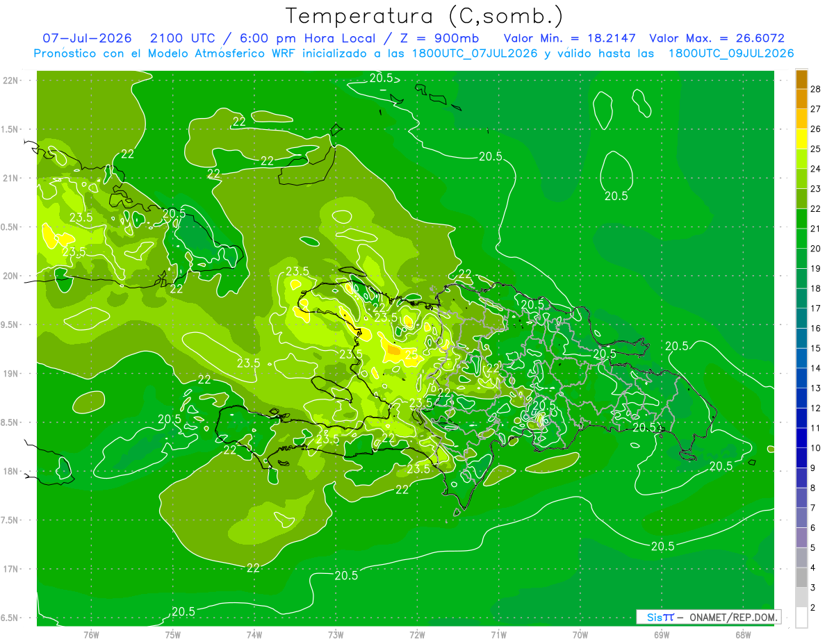Click the 75W longitude axis label
Screen dimensions: 834x644
(x=173, y=635)
